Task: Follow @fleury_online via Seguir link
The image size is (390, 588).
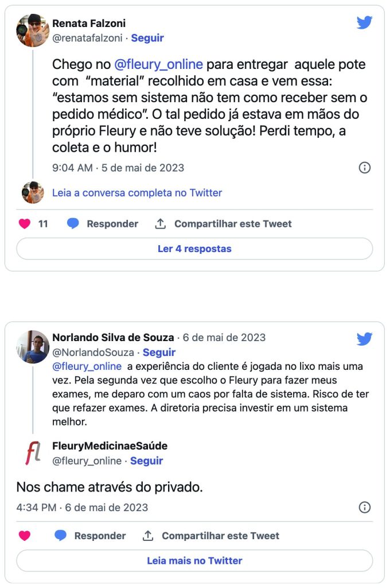Action: pyautogui.click(x=147, y=461)
